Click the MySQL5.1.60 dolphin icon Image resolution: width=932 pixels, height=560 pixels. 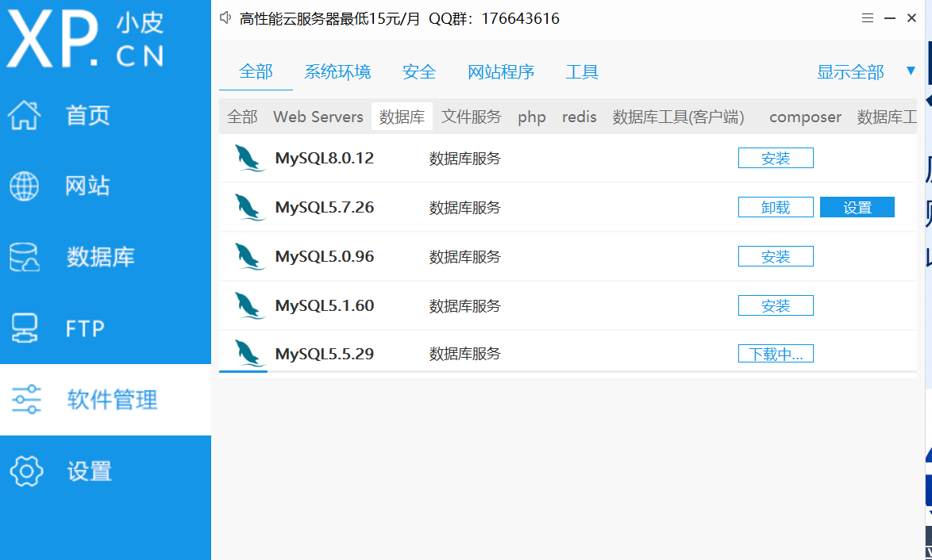249,305
